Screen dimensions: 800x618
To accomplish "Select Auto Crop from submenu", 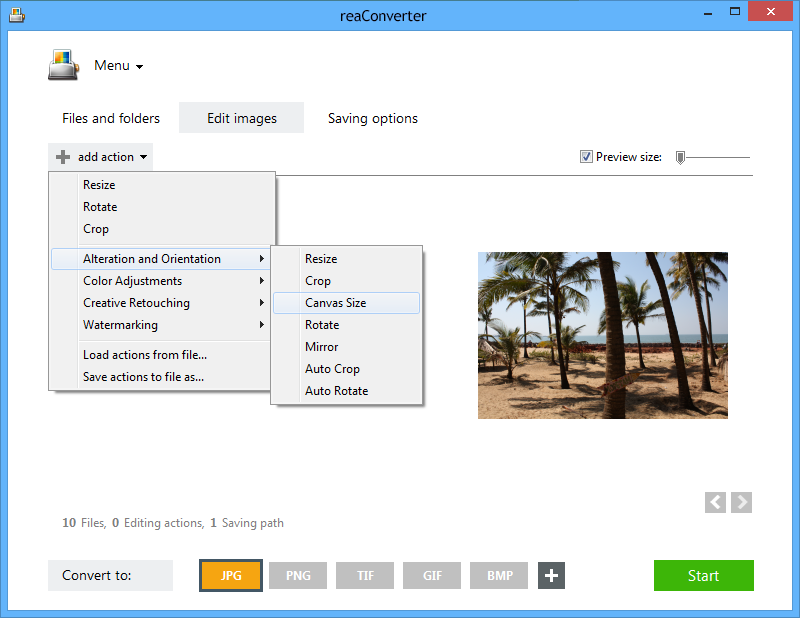I will [x=346, y=368].
